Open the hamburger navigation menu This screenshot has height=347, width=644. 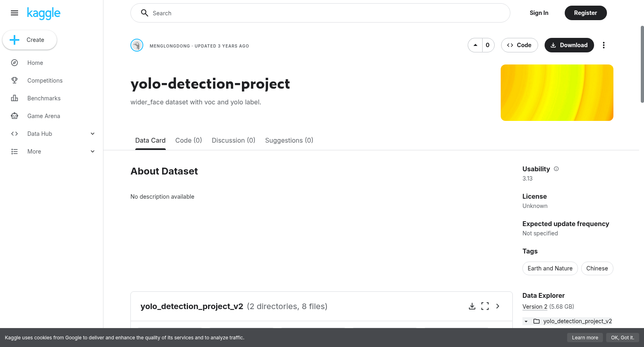pyautogui.click(x=14, y=13)
